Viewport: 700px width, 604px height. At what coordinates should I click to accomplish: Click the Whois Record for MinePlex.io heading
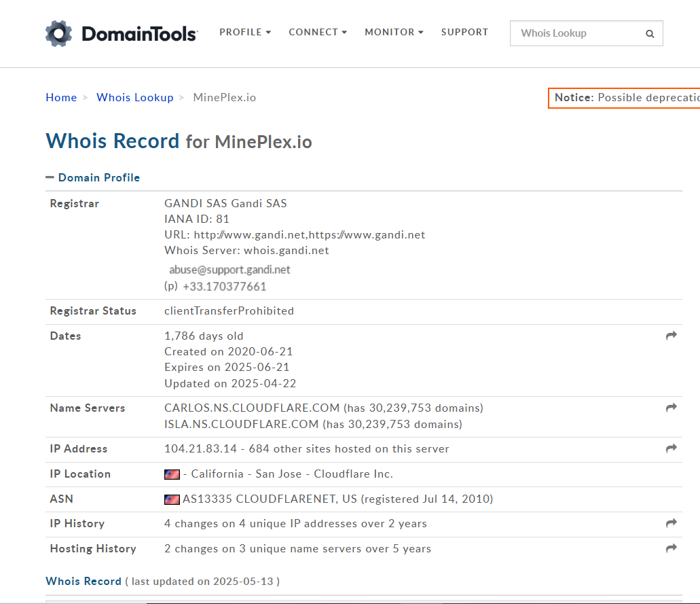coord(179,141)
